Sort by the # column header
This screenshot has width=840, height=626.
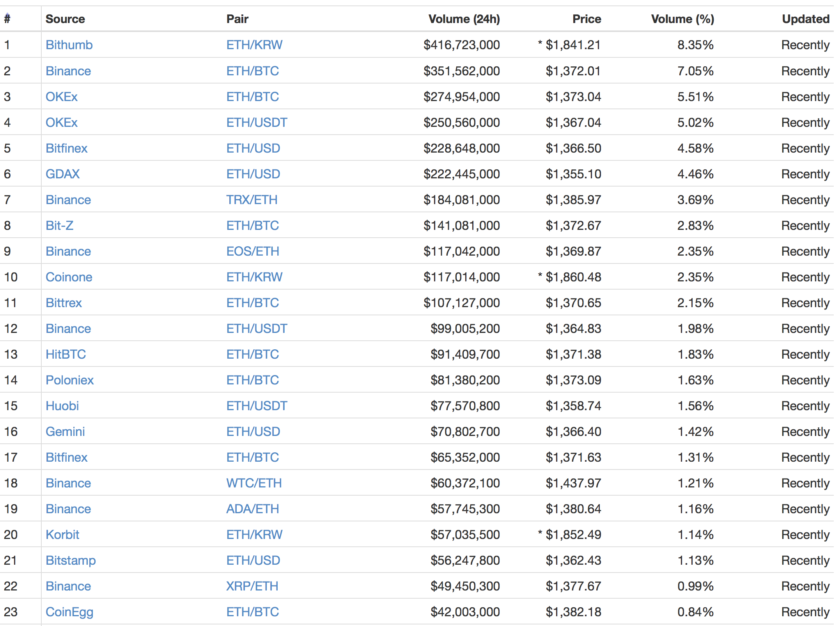click(7, 19)
